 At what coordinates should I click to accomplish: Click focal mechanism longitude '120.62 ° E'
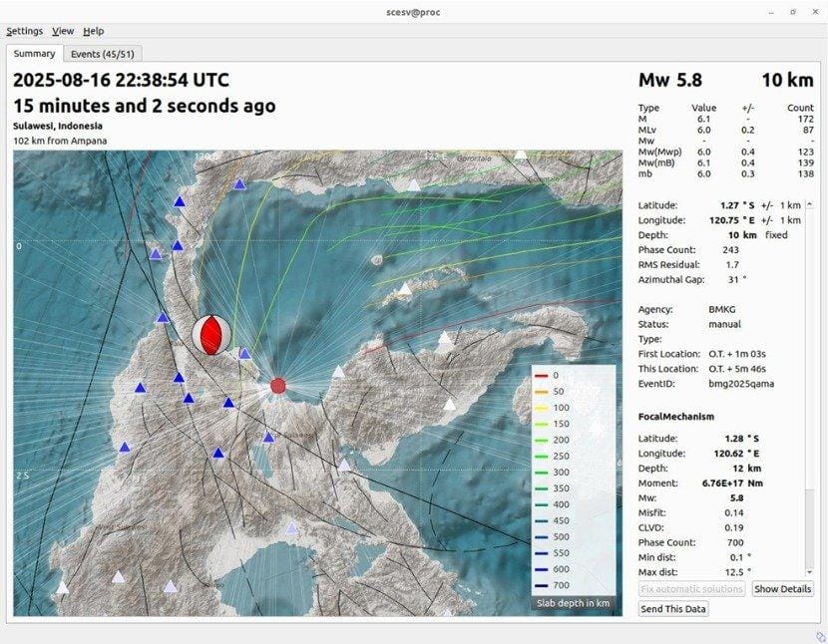click(x=736, y=454)
